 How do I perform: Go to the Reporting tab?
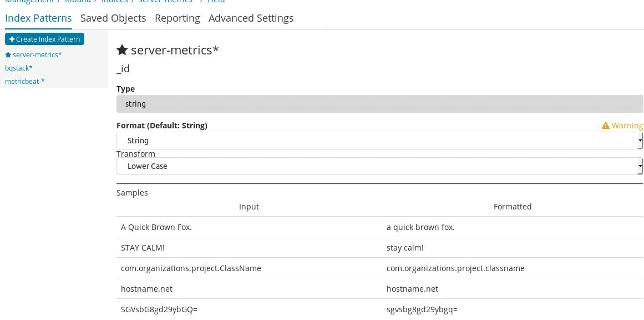tap(178, 18)
